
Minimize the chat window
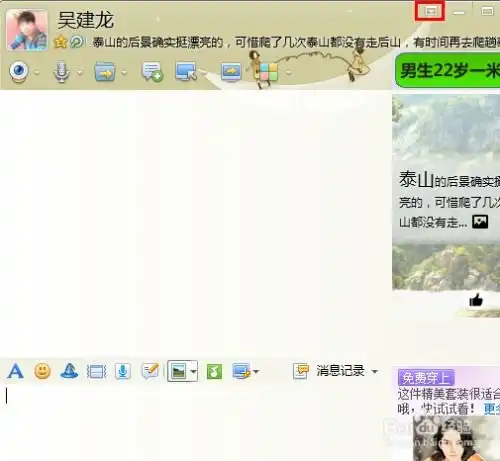tap(459, 13)
